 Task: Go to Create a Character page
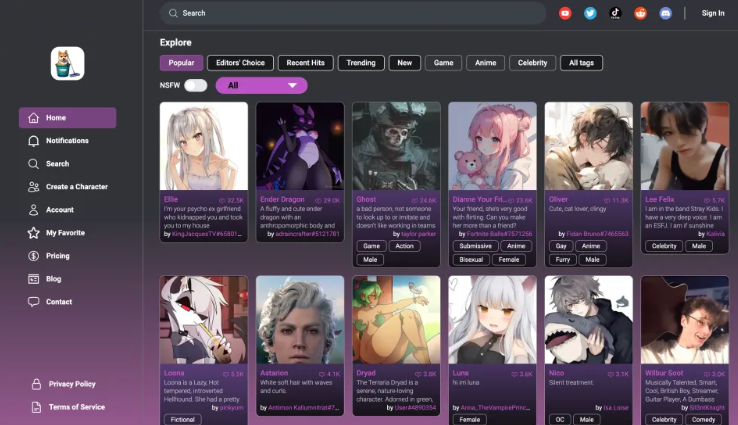coord(76,187)
